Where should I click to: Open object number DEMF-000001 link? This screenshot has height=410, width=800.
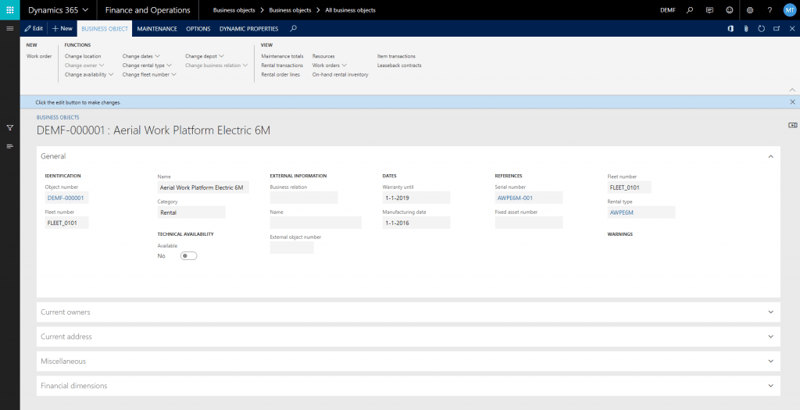point(66,198)
